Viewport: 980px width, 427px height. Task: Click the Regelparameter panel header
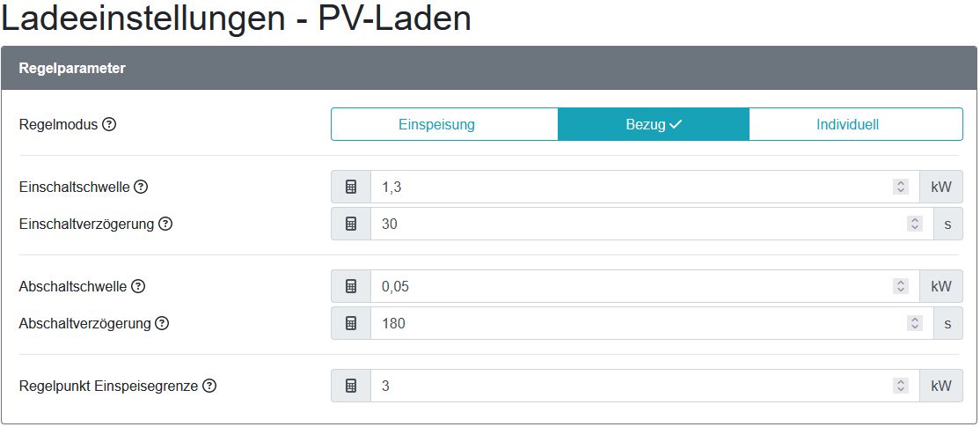coord(489,68)
